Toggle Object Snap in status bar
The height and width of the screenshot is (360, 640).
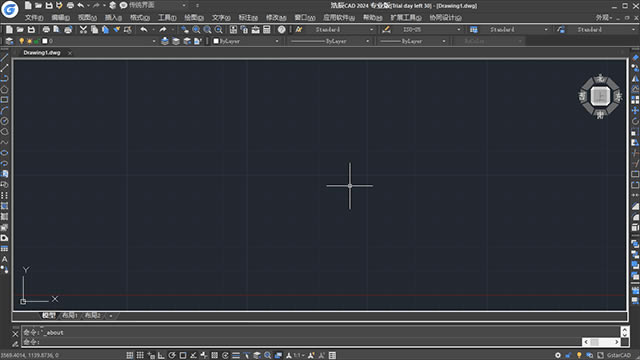coord(183,356)
